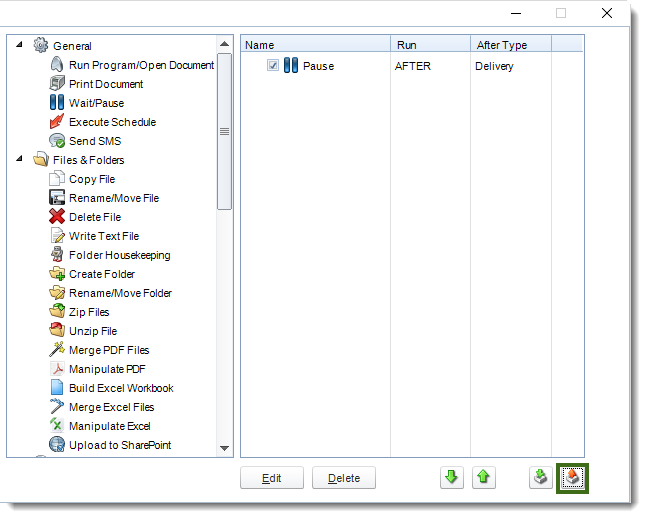This screenshot has width=646, height=518.
Task: Click the AFTER value in Run column
Action: click(x=413, y=66)
